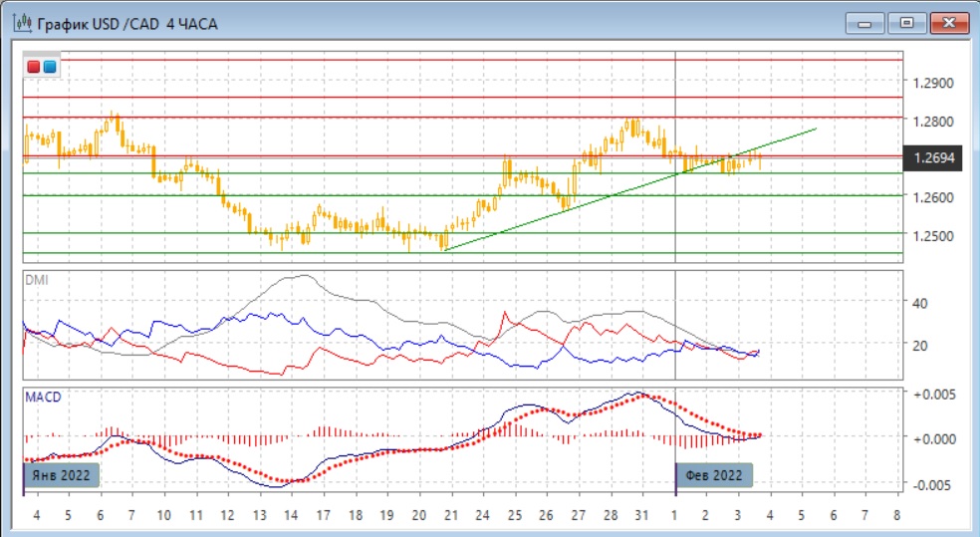Click the blue square icon on chart
980x537 pixels.
coord(50,67)
